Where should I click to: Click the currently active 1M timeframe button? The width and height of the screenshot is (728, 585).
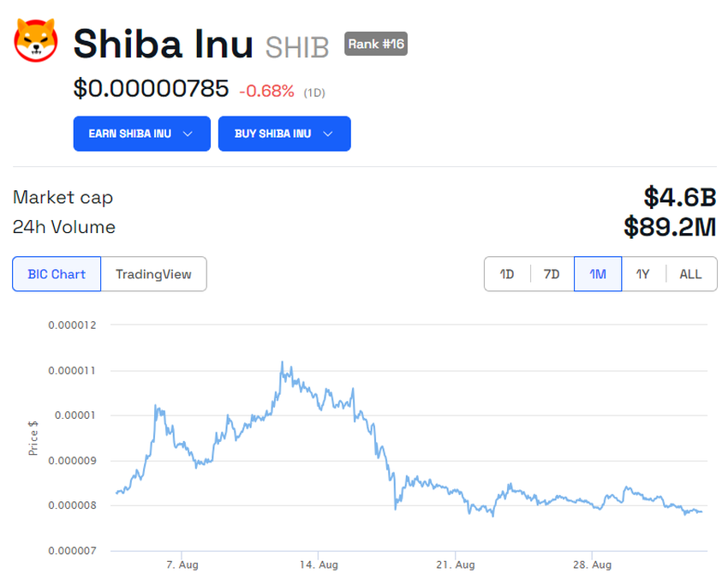coord(598,274)
